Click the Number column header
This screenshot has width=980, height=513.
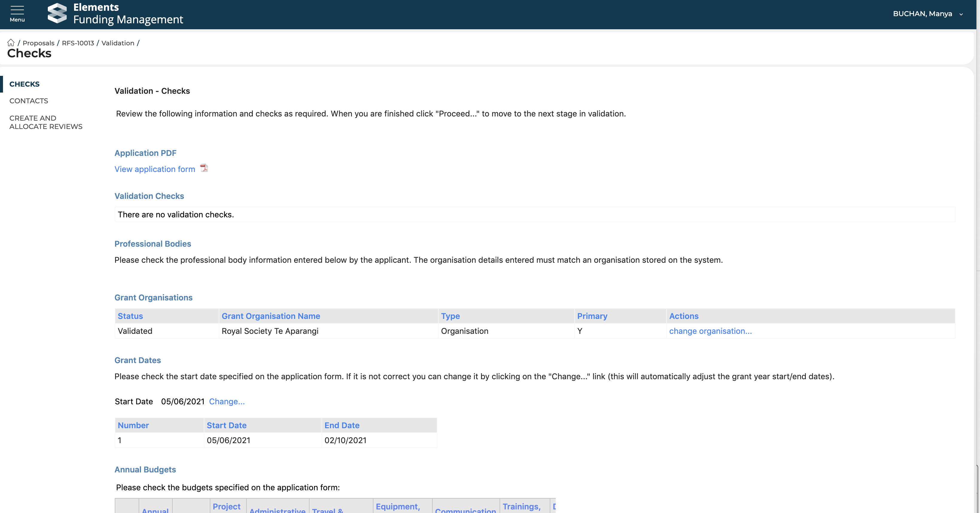pos(133,425)
